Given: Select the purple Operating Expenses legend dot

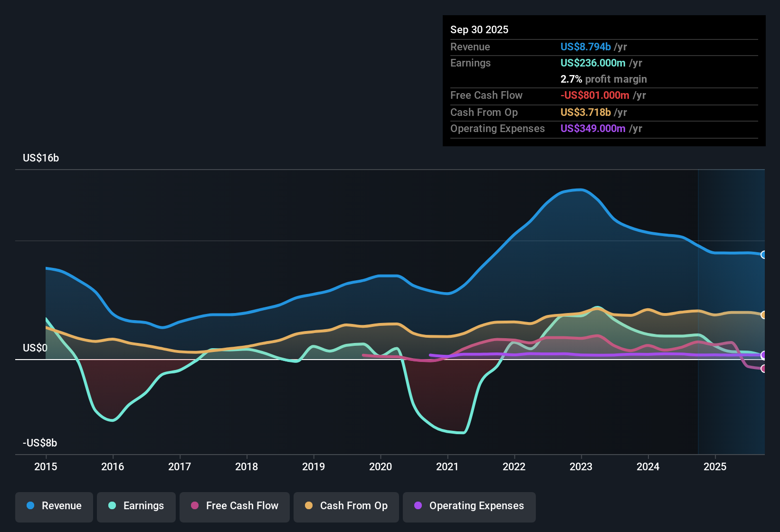Looking at the screenshot, I should pos(418,506).
